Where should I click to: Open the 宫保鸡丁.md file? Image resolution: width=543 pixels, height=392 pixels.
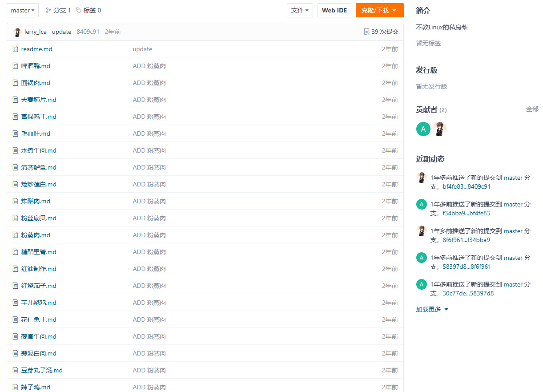(x=39, y=117)
